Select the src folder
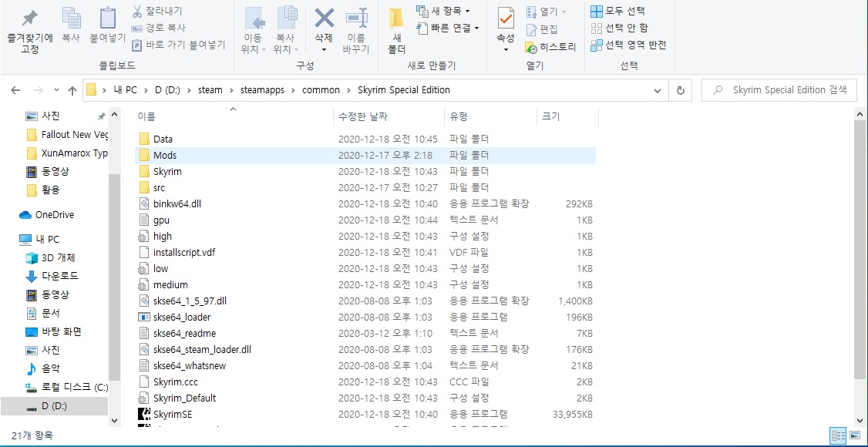Screen dimensions: 868x447 click(365, 187)
